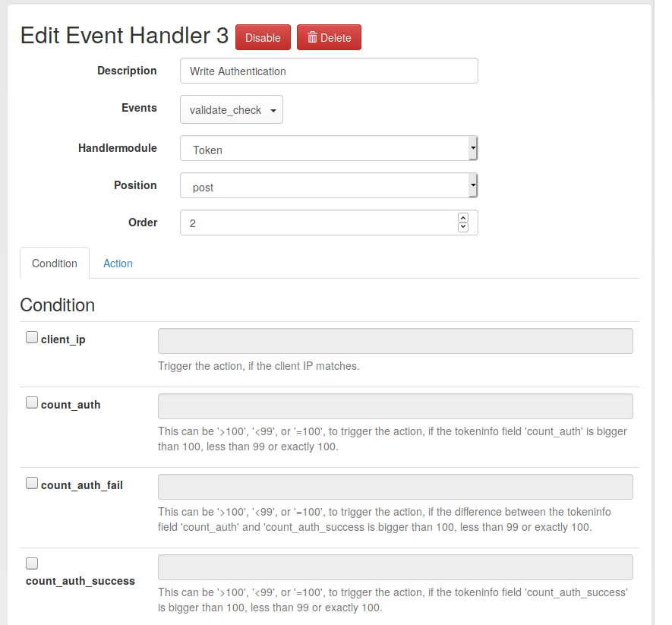The width and height of the screenshot is (672, 625).
Task: Open the Events validate_check dropdown
Action: coord(232,110)
